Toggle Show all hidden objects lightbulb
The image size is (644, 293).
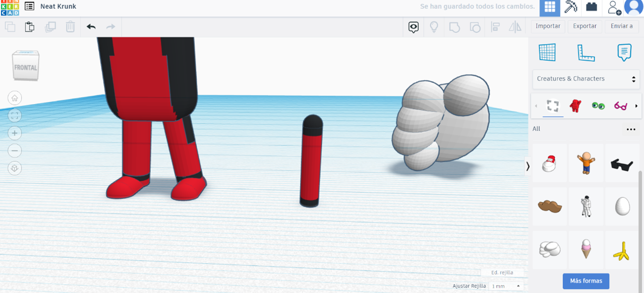coord(434,27)
